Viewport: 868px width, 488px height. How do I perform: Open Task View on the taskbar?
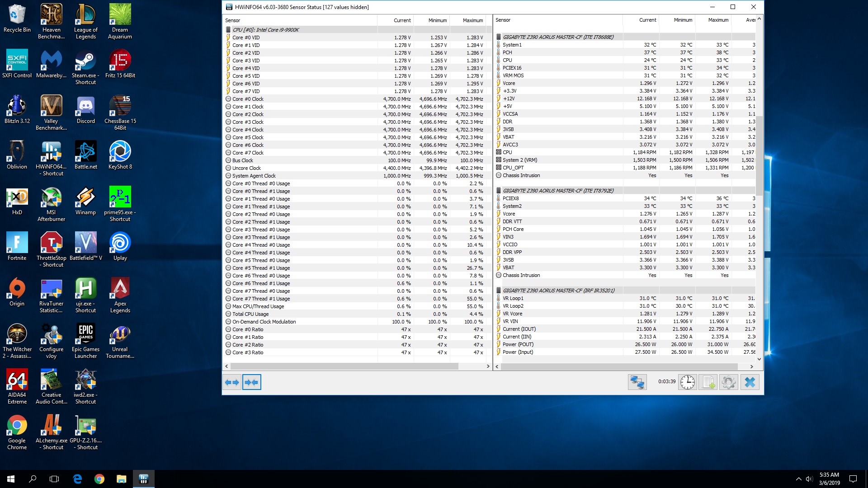[54, 479]
